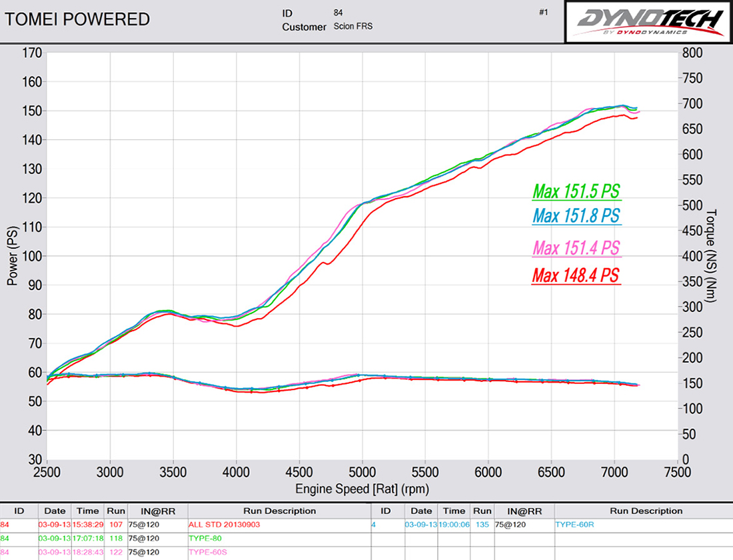Click the left Run Description column header

point(279,511)
